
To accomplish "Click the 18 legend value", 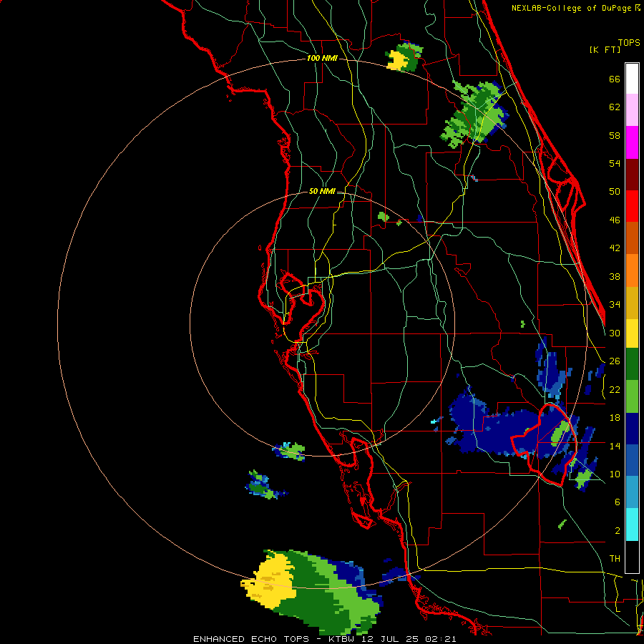I will coord(615,418).
